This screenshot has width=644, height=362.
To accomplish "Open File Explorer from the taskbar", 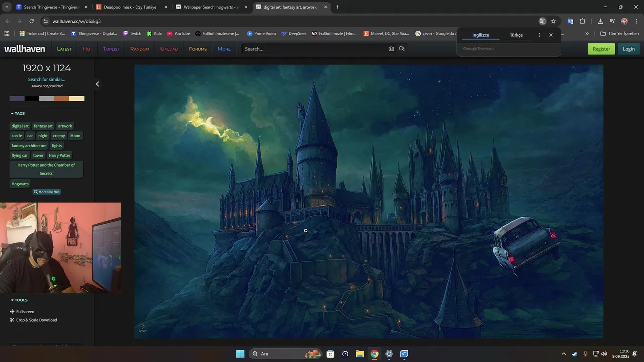I will click(360, 354).
